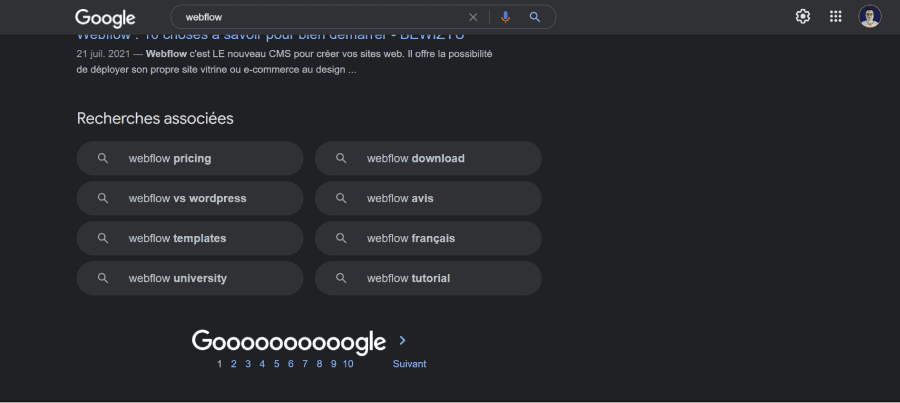Search related term webflow university
The width and height of the screenshot is (900, 403).
(190, 278)
